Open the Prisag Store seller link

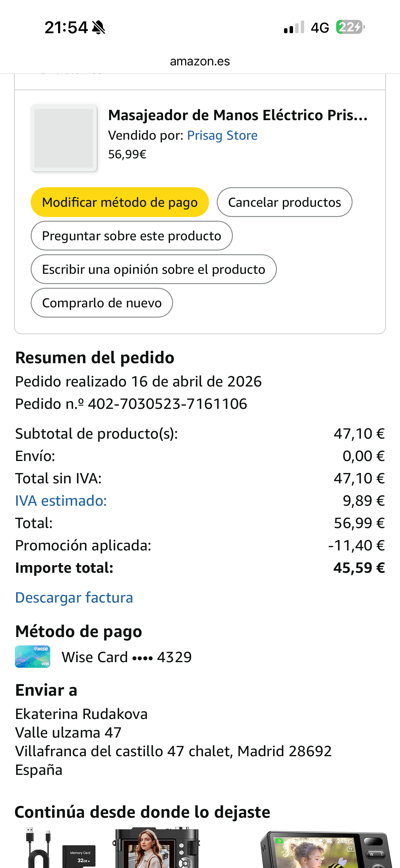pos(222,135)
